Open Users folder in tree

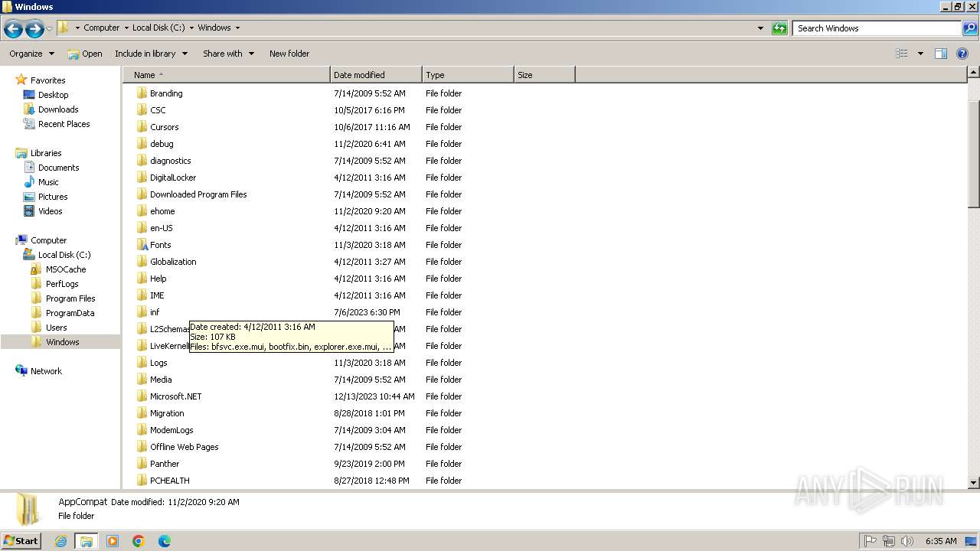[x=56, y=328]
